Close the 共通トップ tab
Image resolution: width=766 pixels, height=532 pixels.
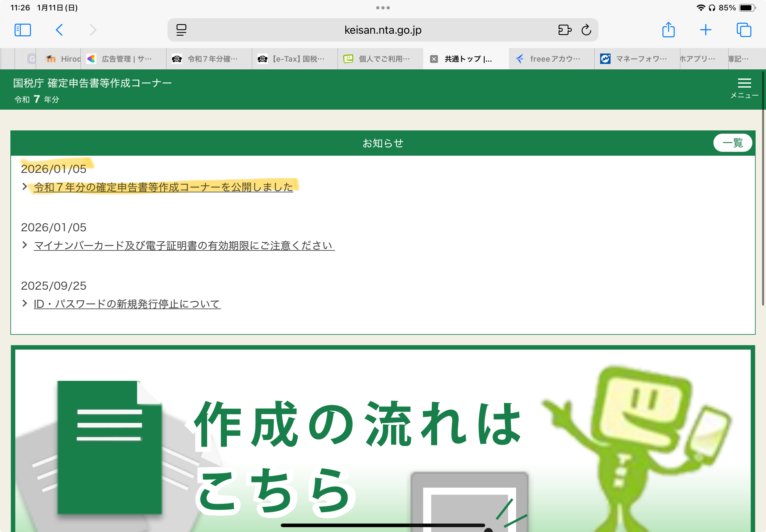coord(434,59)
